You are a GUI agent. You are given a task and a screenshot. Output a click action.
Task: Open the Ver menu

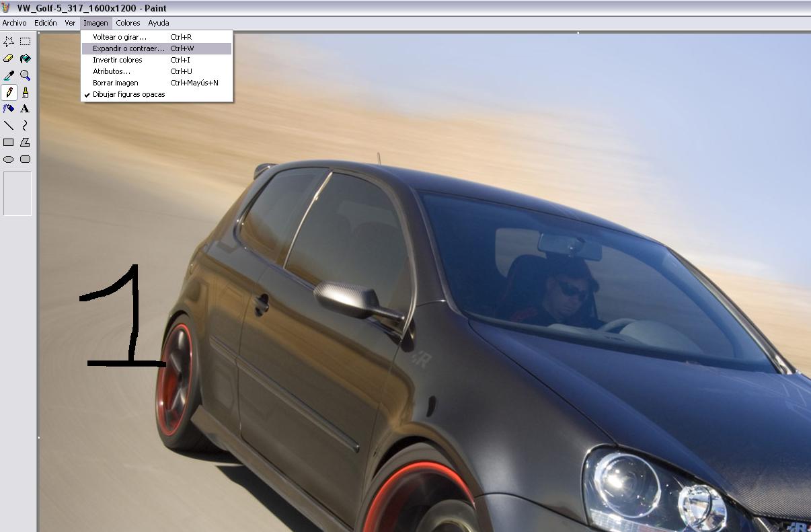[70, 23]
